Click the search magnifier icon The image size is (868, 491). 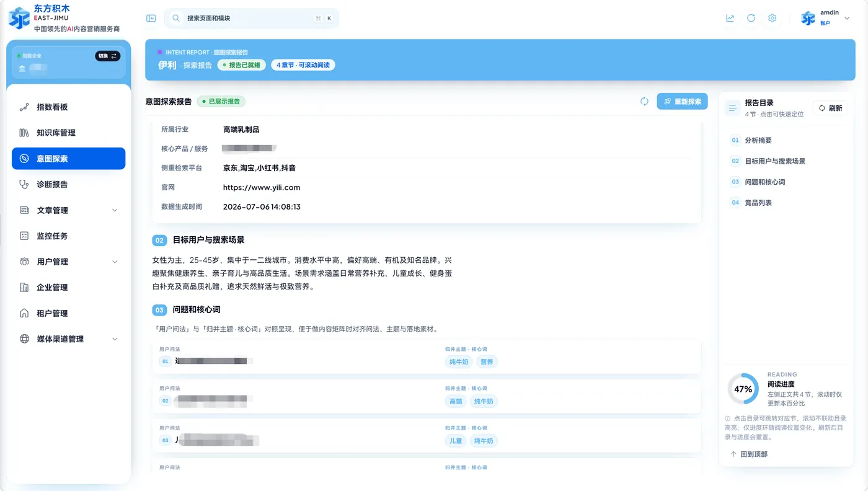tap(176, 19)
